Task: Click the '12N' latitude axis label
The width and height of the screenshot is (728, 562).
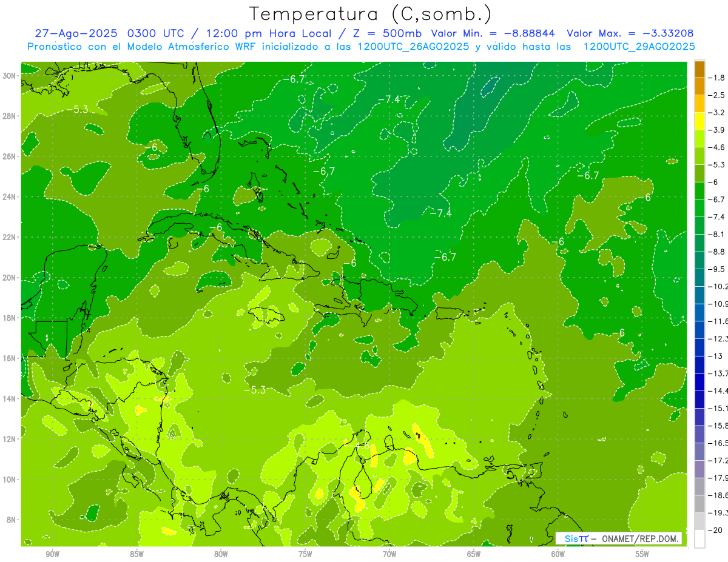Action: click(10, 439)
